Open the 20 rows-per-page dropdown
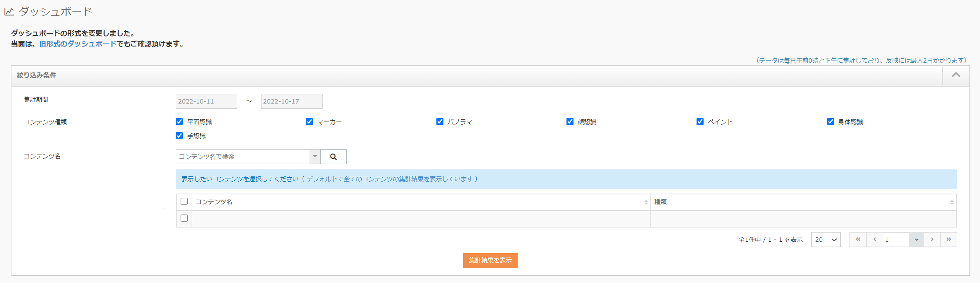980x283 pixels. coord(826,240)
